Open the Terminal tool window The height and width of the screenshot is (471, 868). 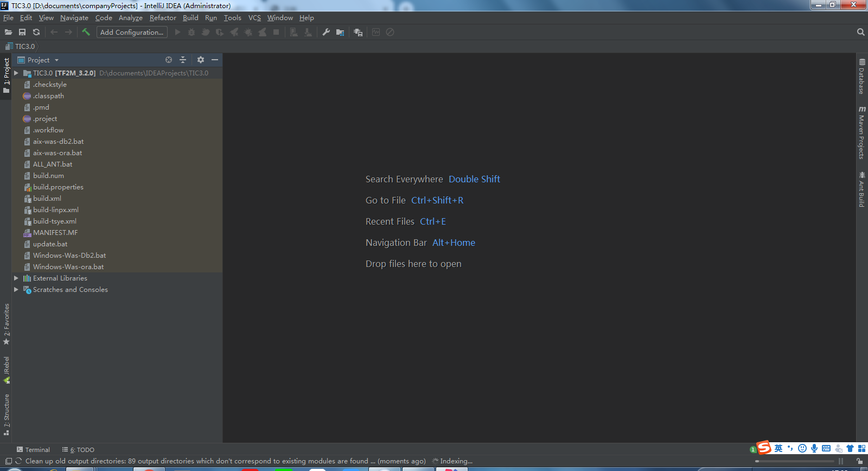33,449
